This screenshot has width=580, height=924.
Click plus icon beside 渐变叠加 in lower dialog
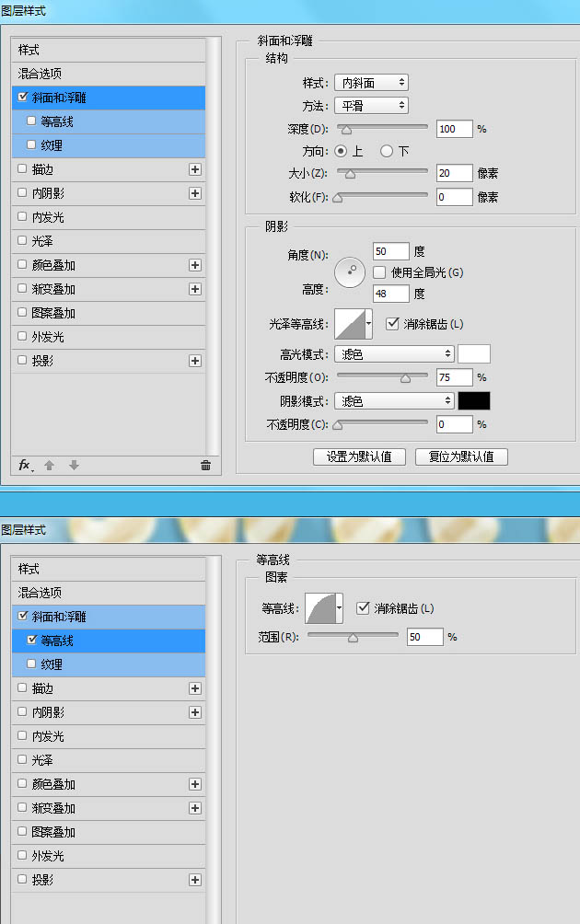195,808
